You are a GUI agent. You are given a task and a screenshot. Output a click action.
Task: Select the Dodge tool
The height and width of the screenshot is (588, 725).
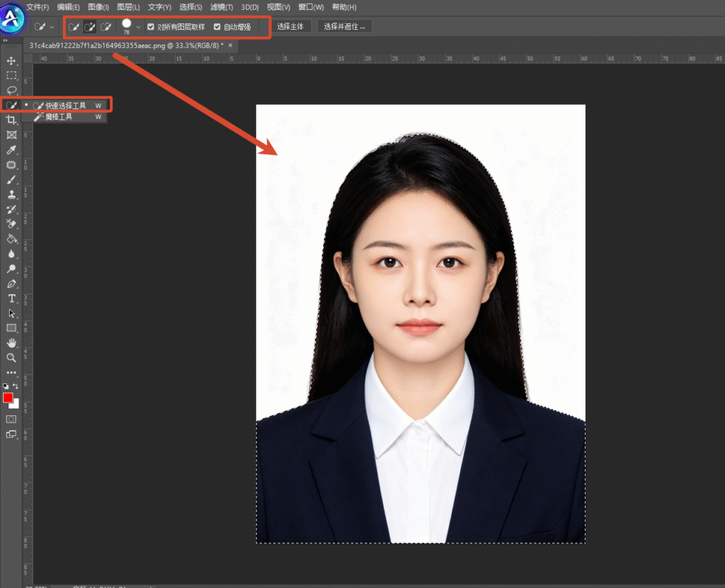pyautogui.click(x=11, y=269)
